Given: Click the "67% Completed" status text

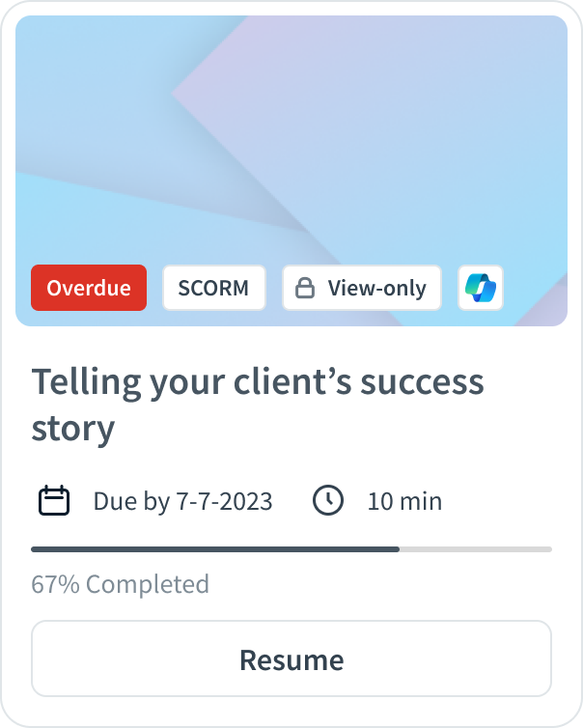Looking at the screenshot, I should point(120,584).
